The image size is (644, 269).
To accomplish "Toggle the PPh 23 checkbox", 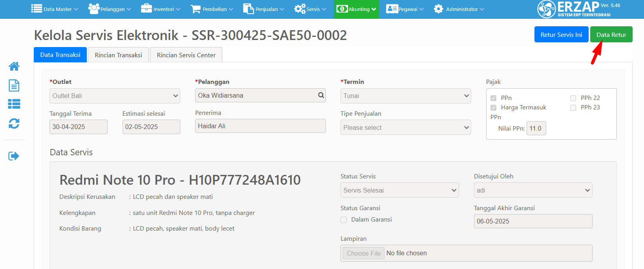I will (x=573, y=107).
